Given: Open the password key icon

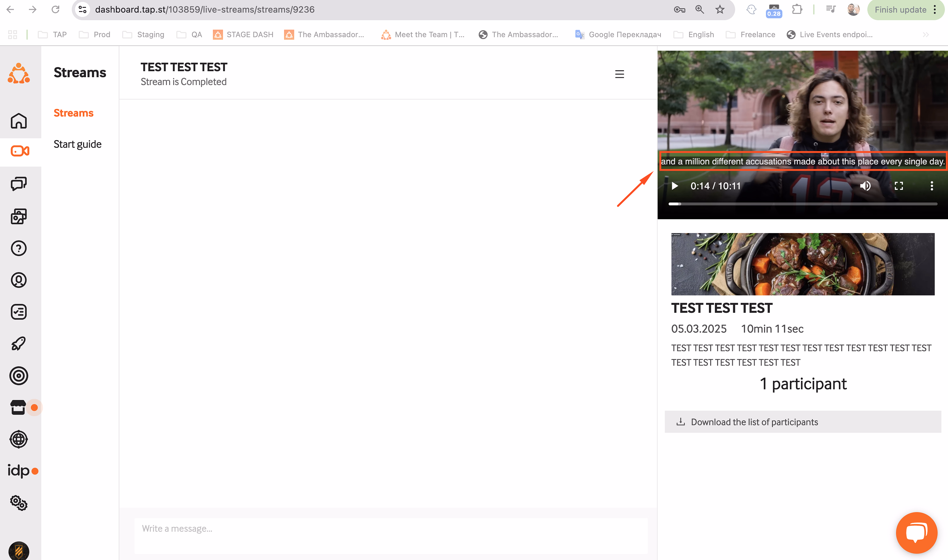Looking at the screenshot, I should (x=679, y=9).
